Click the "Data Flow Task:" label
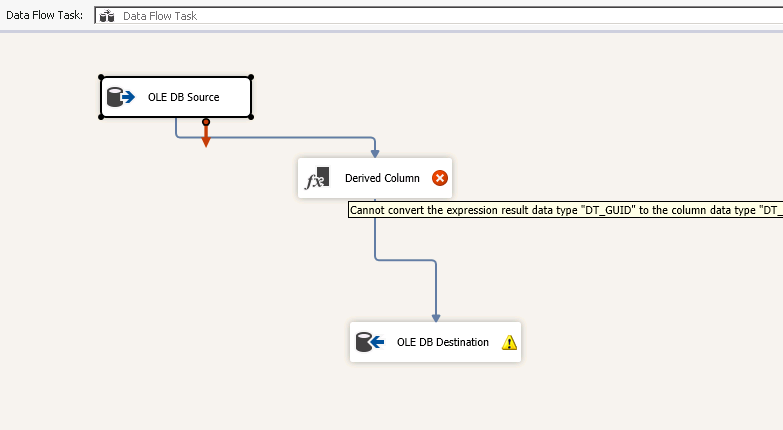Viewport: 783px width, 430px height. tap(44, 15)
